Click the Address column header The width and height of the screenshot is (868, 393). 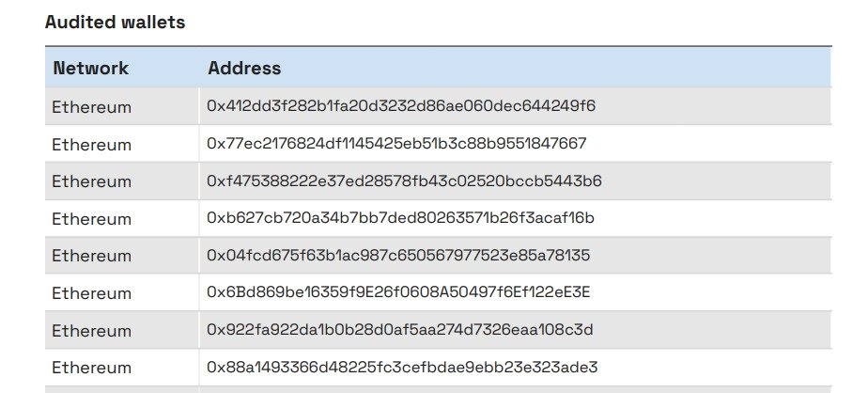click(x=244, y=69)
